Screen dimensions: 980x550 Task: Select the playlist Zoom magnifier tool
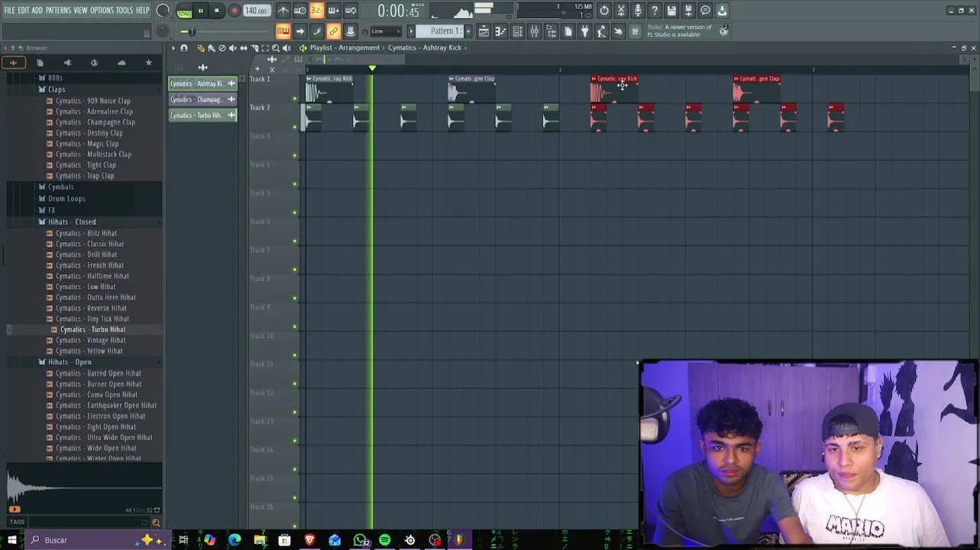pyautogui.click(x=276, y=47)
